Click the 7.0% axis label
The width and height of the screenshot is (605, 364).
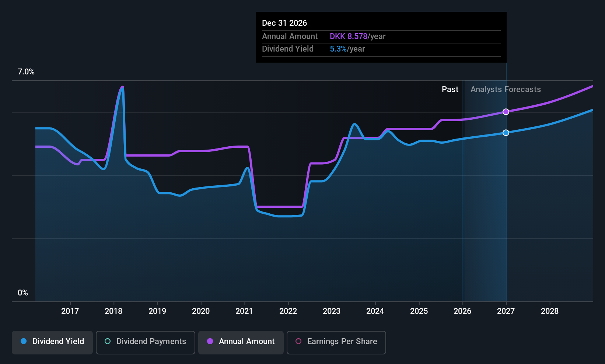26,72
